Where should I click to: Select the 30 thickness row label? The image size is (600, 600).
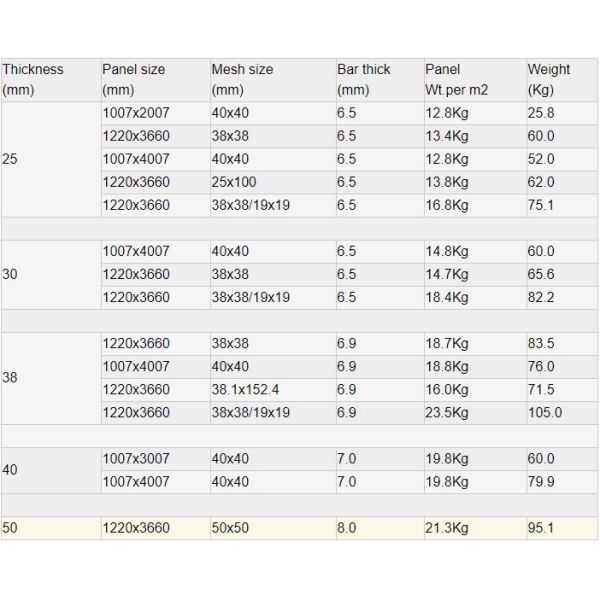[x=10, y=274]
